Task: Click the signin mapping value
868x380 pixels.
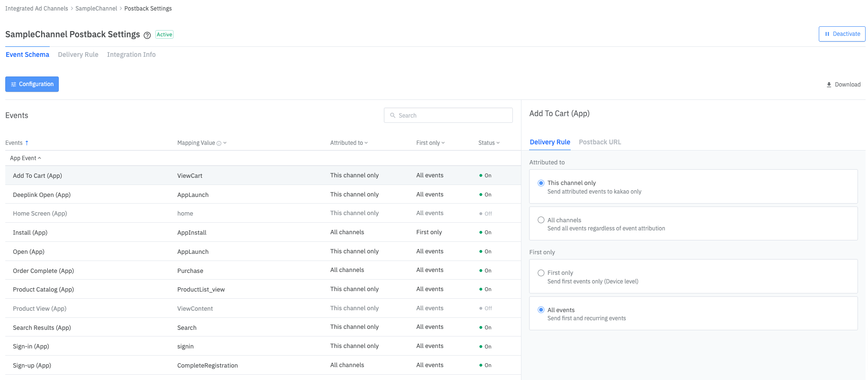Action: [x=185, y=347]
